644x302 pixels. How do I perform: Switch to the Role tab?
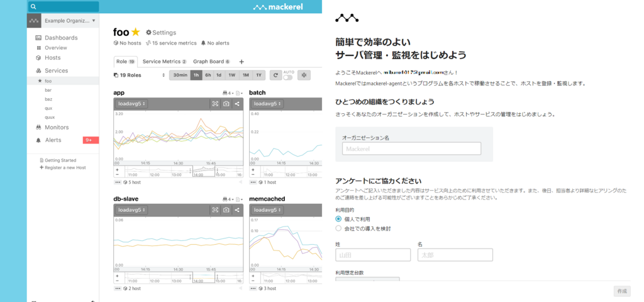pyautogui.click(x=125, y=62)
